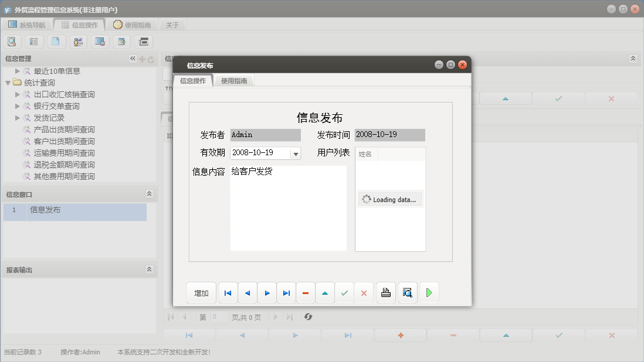Click the green checkmark to confirm the record
The image size is (644, 362).
345,292
